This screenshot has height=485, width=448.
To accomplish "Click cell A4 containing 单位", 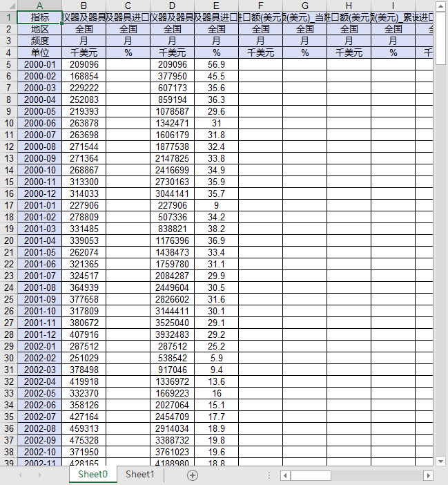I will (40, 53).
